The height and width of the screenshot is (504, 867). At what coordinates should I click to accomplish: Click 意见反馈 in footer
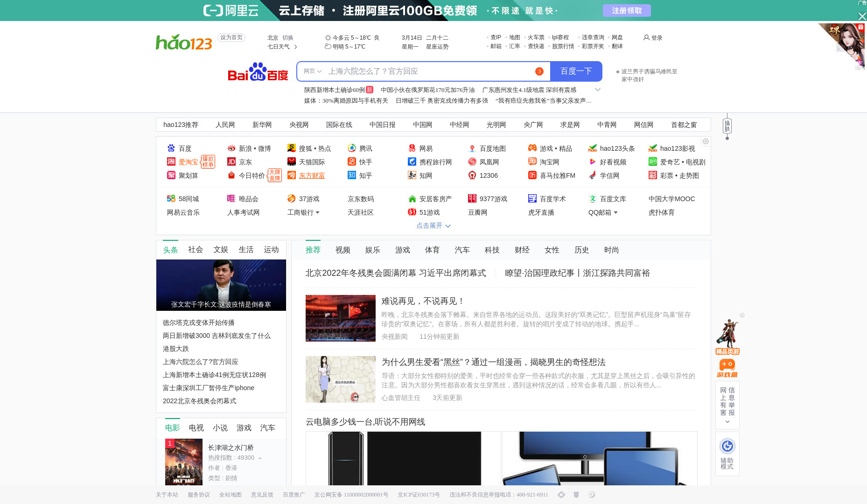pyautogui.click(x=262, y=495)
